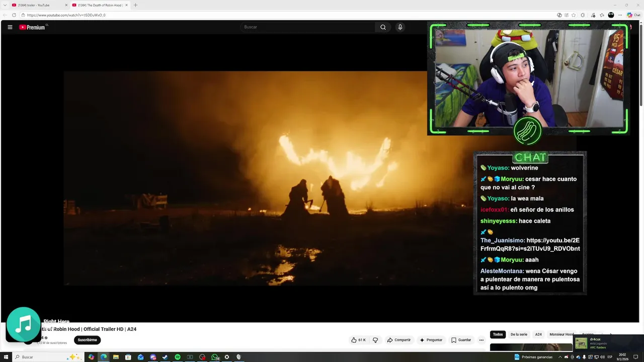The height and width of the screenshot is (362, 644).
Task: Dislike the video with thumbs down
Action: point(375,340)
